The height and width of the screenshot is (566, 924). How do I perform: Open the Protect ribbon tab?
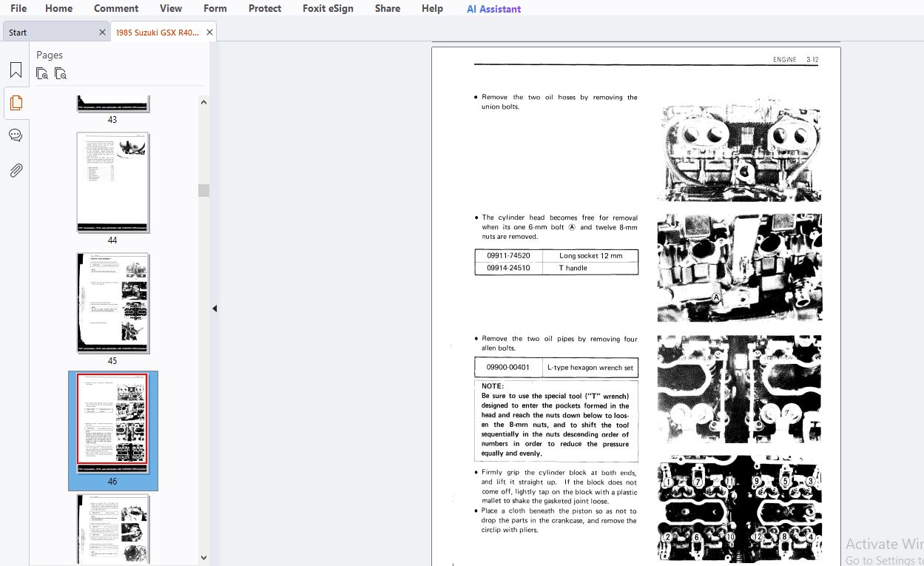pyautogui.click(x=265, y=8)
